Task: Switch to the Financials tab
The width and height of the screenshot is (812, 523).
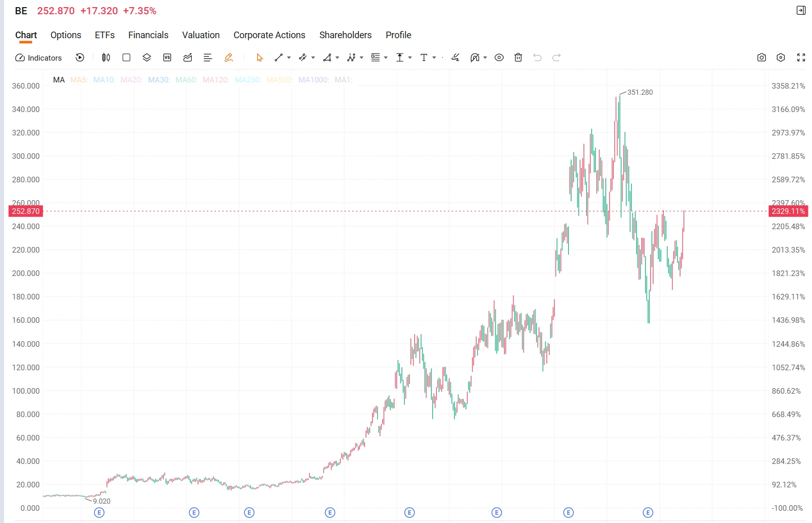Action: (148, 35)
